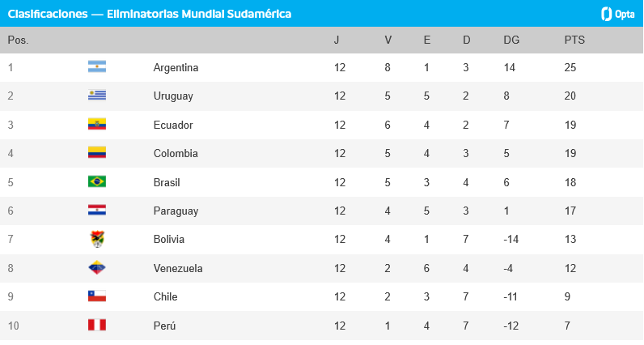This screenshot has width=644, height=345.
Task: Select the Ecuador flag icon
Action: 97,124
